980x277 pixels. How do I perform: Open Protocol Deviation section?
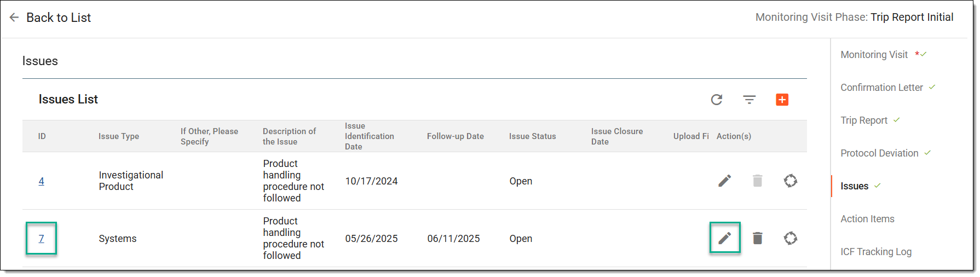pos(879,153)
